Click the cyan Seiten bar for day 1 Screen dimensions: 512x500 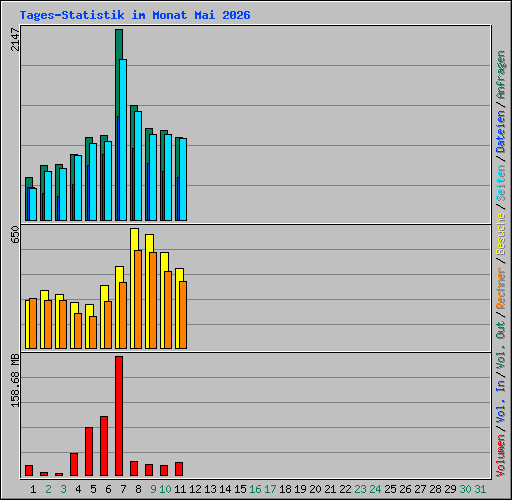[x=33, y=204]
